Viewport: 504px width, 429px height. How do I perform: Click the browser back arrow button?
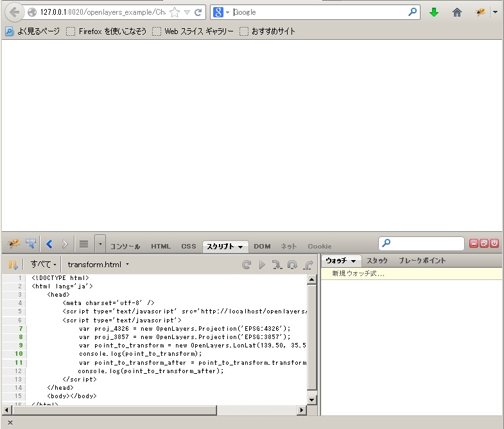[14, 12]
